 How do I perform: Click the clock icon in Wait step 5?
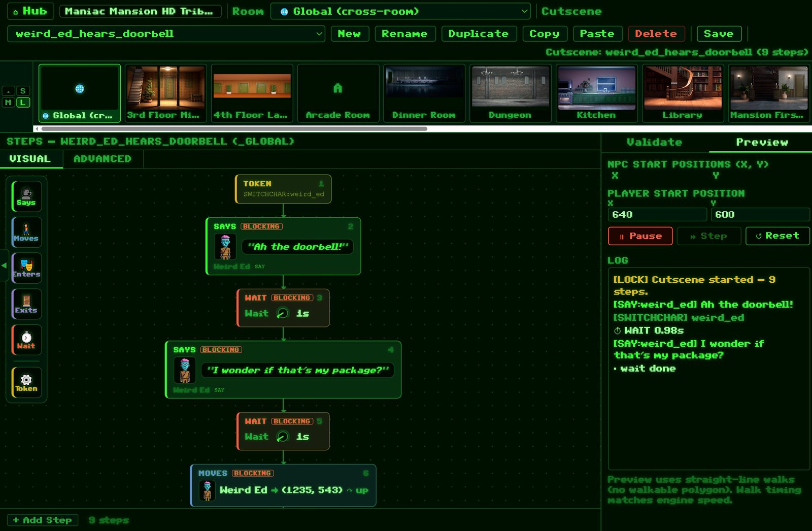[283, 437]
